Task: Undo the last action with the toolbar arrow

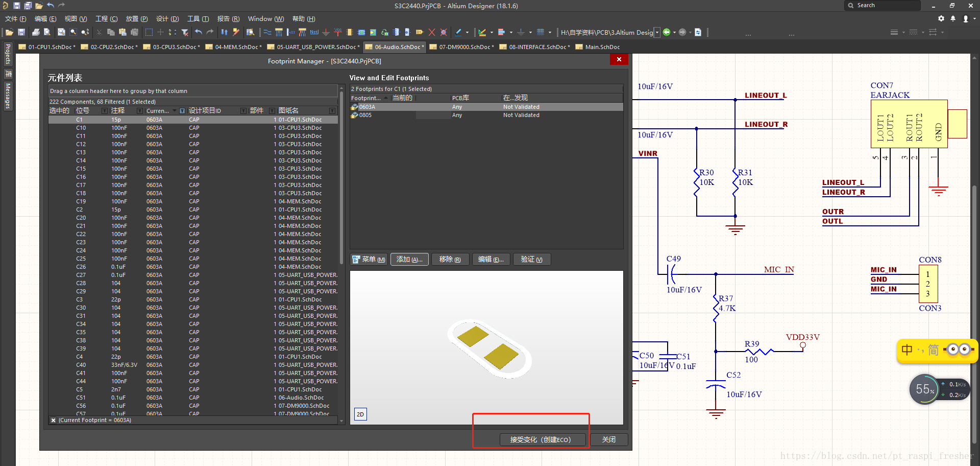Action: pos(199,32)
